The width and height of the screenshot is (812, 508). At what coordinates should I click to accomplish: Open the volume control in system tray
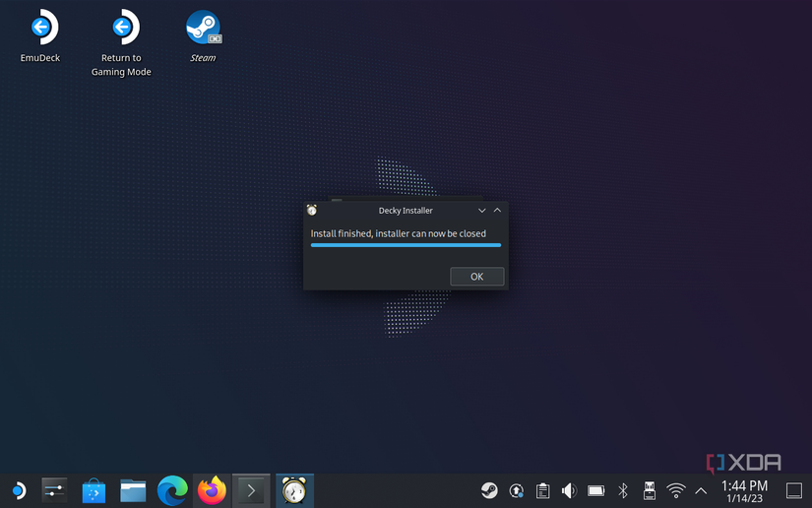click(569, 490)
